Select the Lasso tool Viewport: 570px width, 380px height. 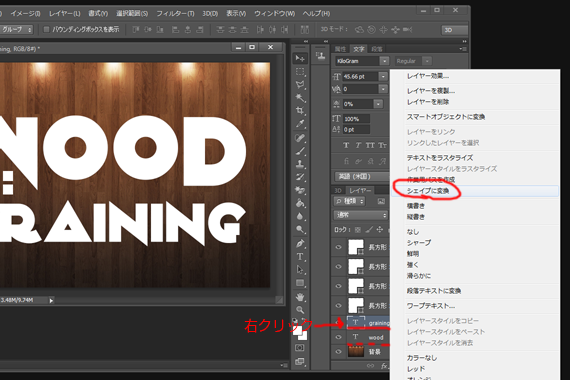[300, 85]
